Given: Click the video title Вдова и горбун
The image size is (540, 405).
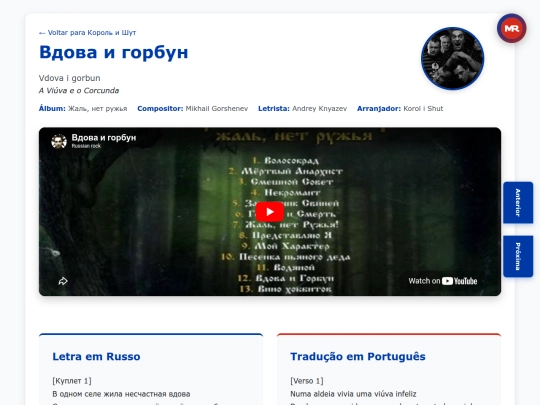Looking at the screenshot, I should pos(104,138).
